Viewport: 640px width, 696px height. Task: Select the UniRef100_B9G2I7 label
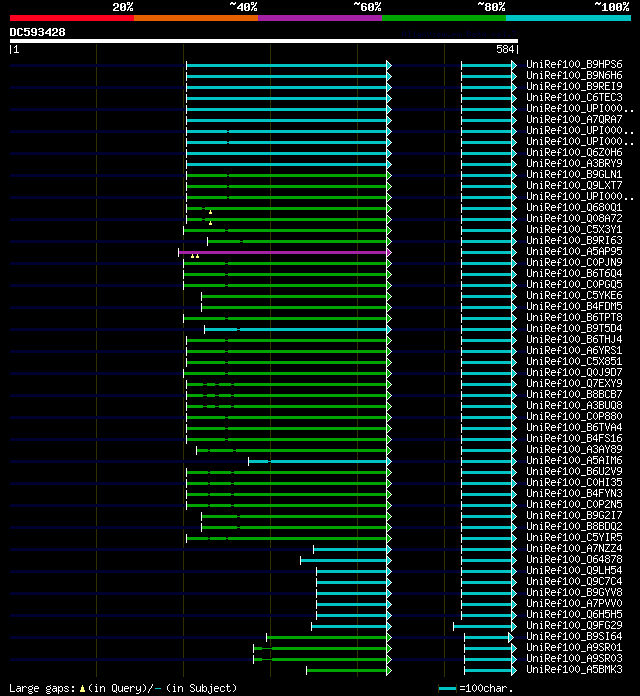[x=574, y=515]
